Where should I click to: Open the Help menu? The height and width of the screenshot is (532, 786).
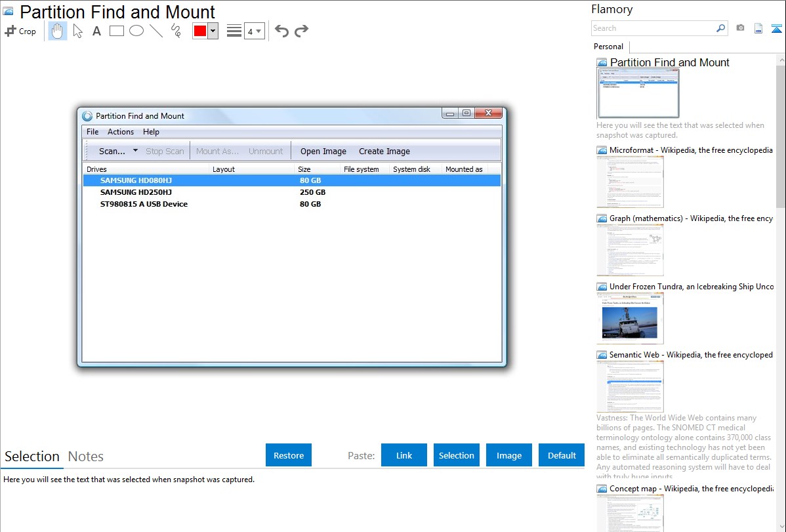(x=151, y=131)
